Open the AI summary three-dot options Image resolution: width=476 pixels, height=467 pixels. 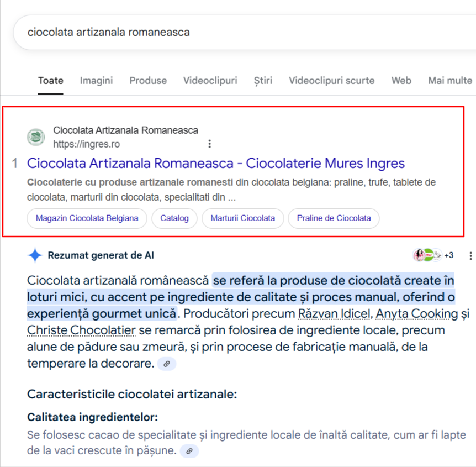tap(470, 256)
